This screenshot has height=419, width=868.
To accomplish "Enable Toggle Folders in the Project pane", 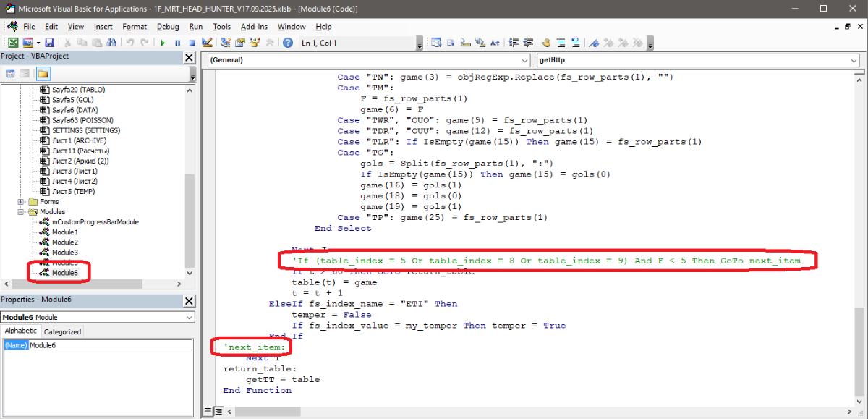I will 43,74.
